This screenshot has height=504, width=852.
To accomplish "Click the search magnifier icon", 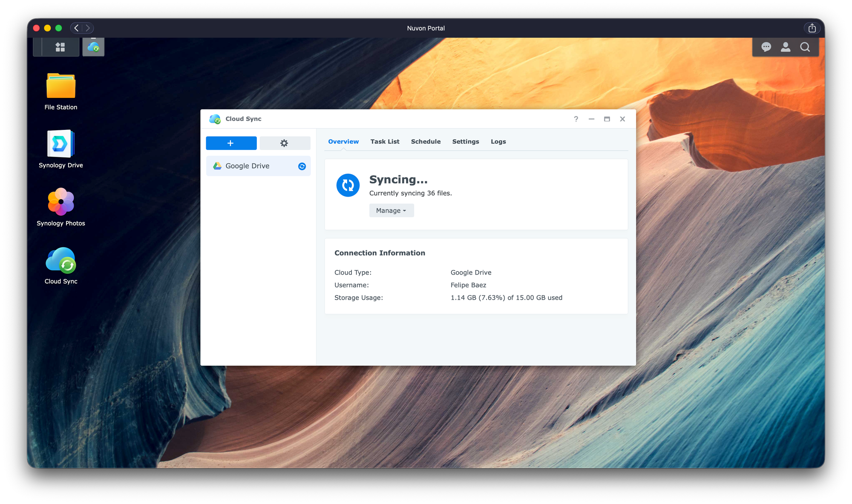I will tap(805, 47).
